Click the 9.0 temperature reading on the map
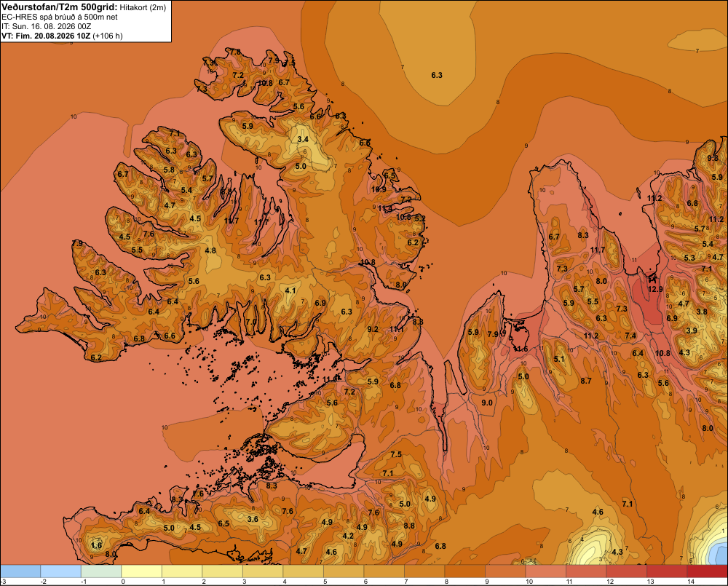 coord(486,403)
